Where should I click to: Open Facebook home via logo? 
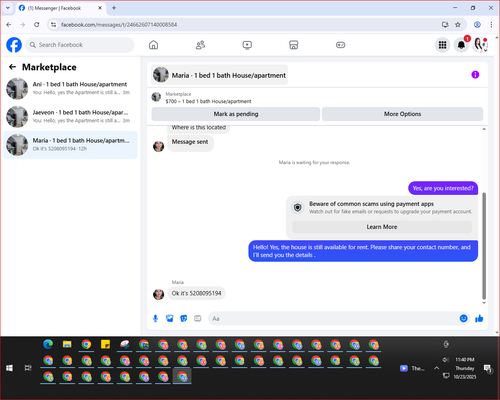click(x=14, y=45)
